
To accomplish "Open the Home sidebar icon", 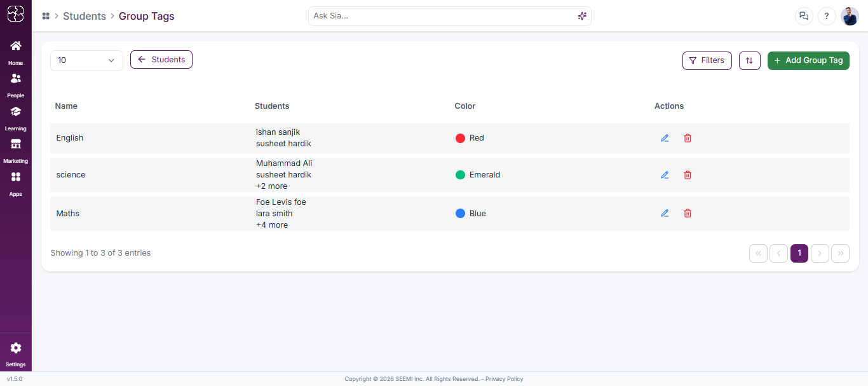I will click(x=16, y=46).
